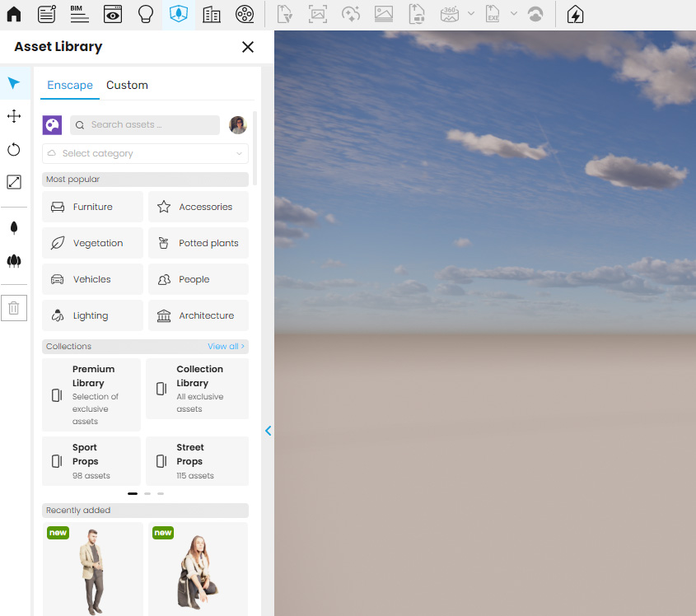Image resolution: width=696 pixels, height=616 pixels.
Task: Switch to the Enscape tab
Action: click(x=70, y=85)
